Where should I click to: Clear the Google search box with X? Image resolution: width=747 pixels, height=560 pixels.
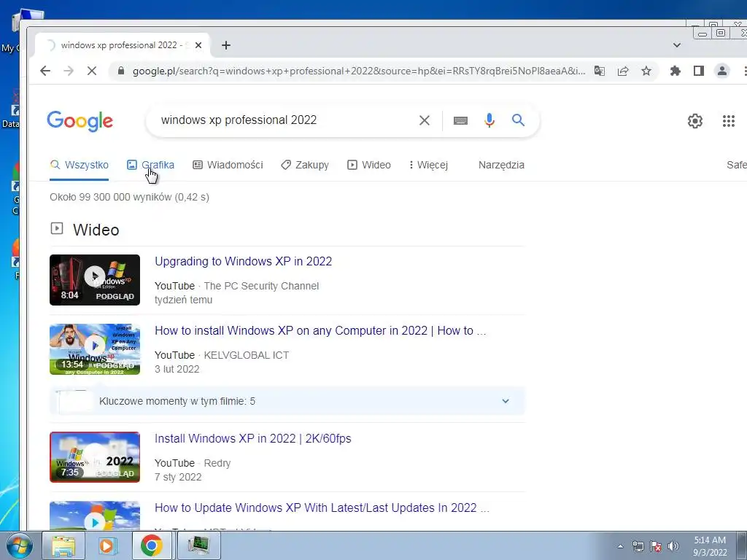[424, 120]
